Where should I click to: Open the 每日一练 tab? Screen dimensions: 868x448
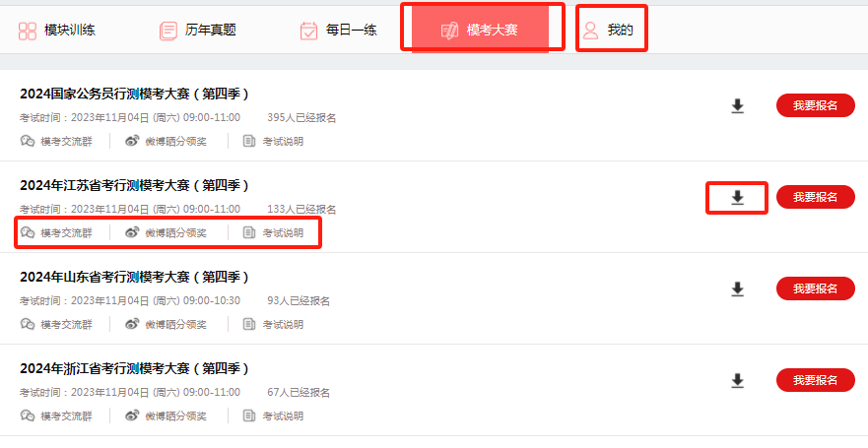coord(338,30)
